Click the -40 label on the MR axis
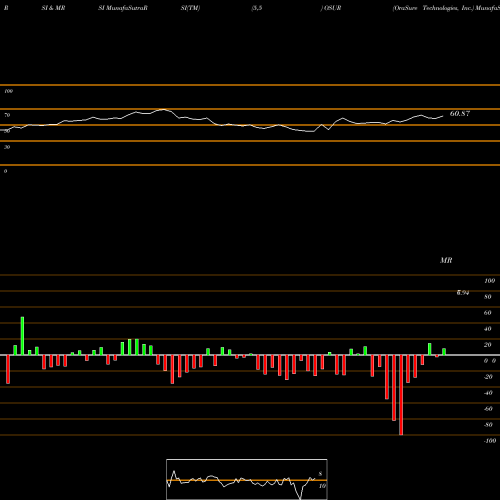 click(488, 393)
